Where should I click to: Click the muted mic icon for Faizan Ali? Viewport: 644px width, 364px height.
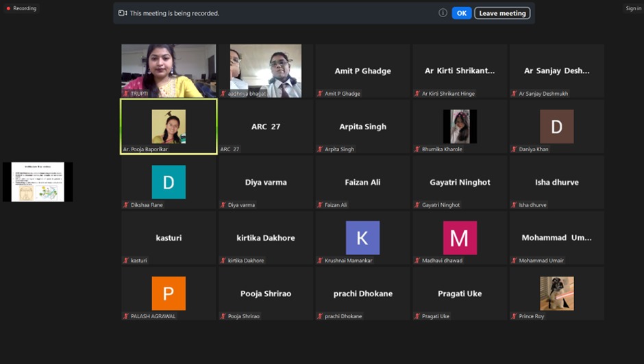pos(320,205)
